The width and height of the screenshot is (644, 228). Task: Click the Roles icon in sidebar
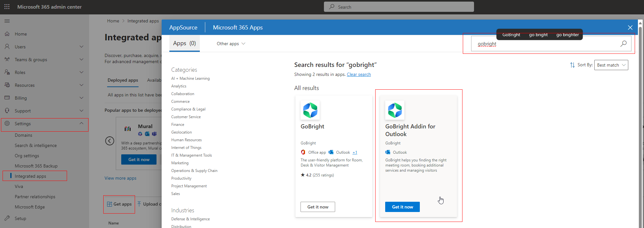coord(7,72)
